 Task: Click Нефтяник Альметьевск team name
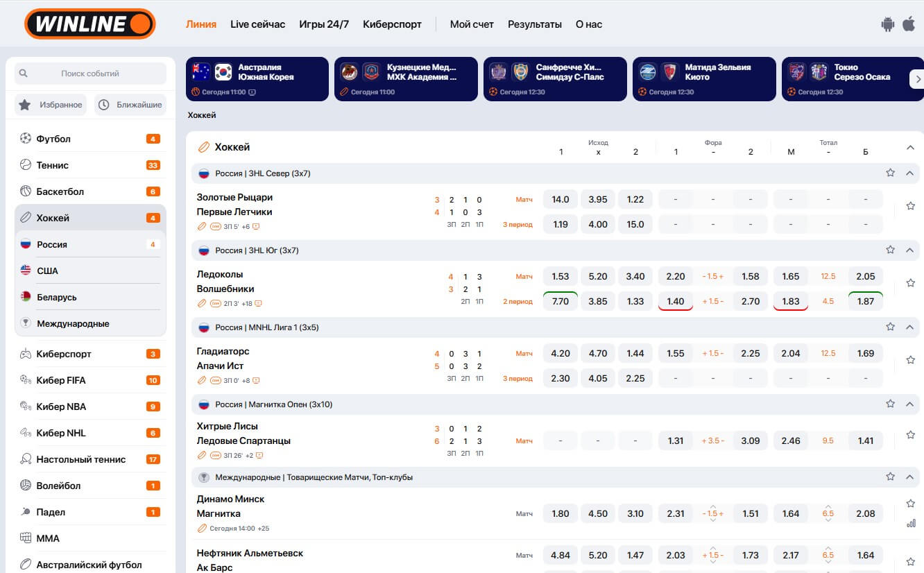[250, 553]
